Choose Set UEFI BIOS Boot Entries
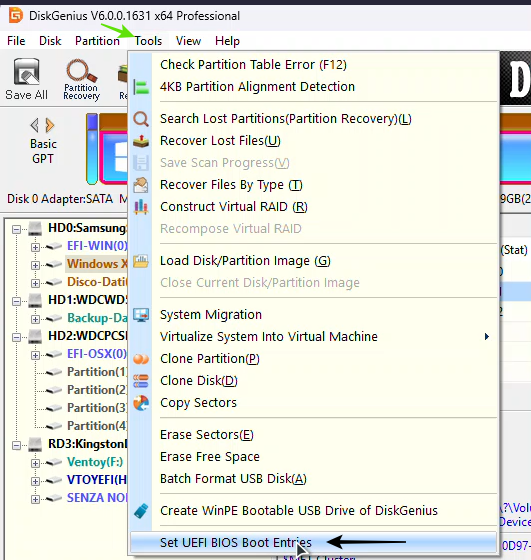531x560 pixels. tap(314, 543)
